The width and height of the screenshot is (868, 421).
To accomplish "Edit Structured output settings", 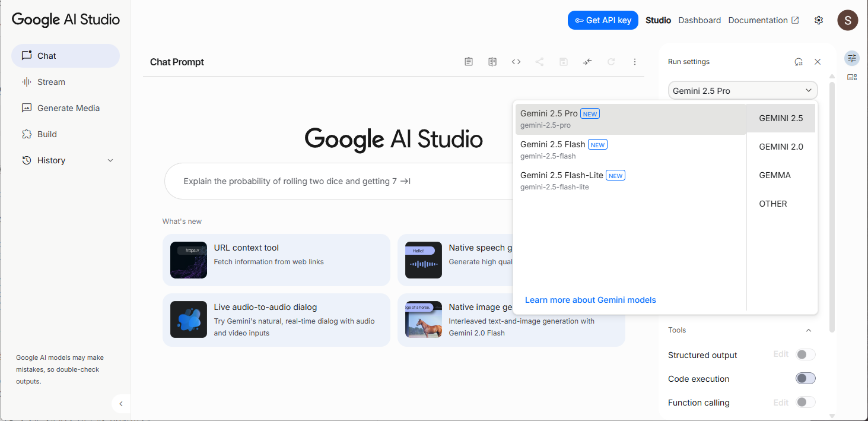I will coord(781,354).
